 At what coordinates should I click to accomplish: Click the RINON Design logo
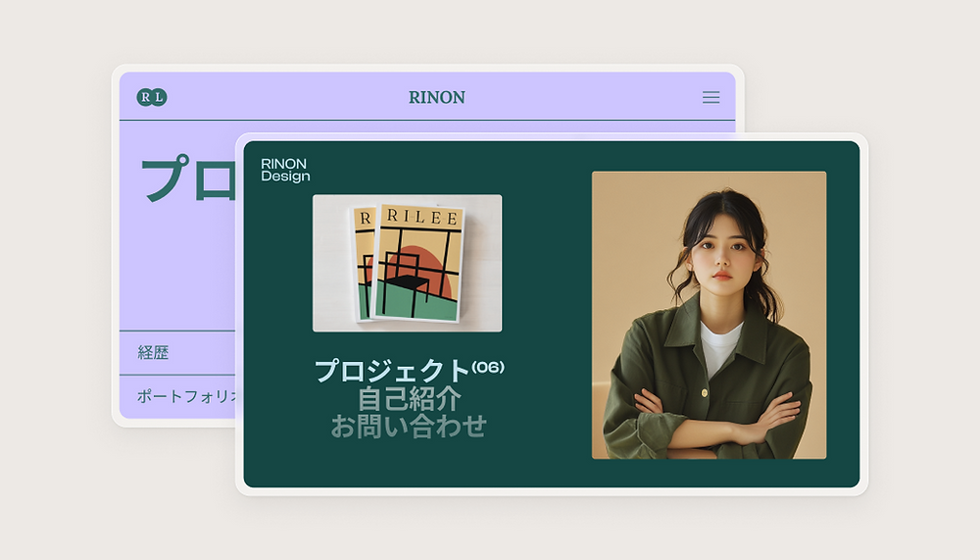(285, 170)
